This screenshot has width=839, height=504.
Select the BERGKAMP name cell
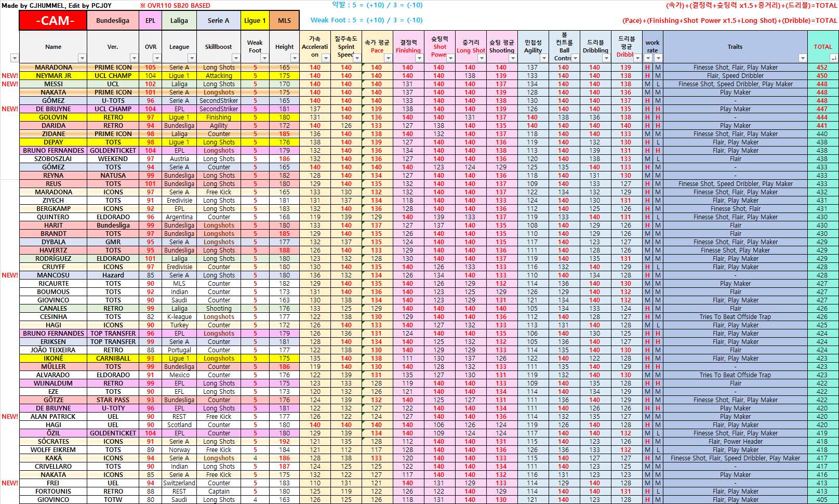pos(53,209)
